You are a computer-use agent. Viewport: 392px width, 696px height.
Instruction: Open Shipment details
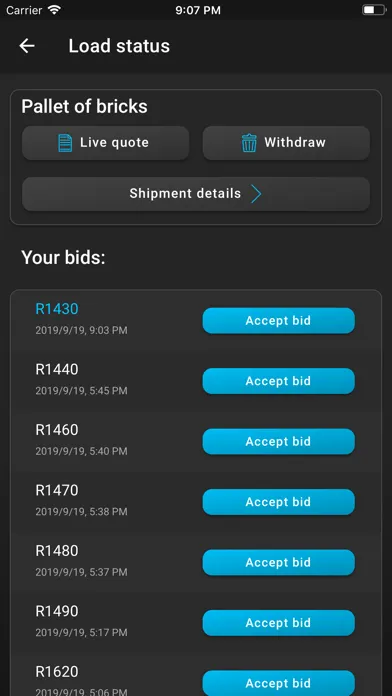pos(196,194)
